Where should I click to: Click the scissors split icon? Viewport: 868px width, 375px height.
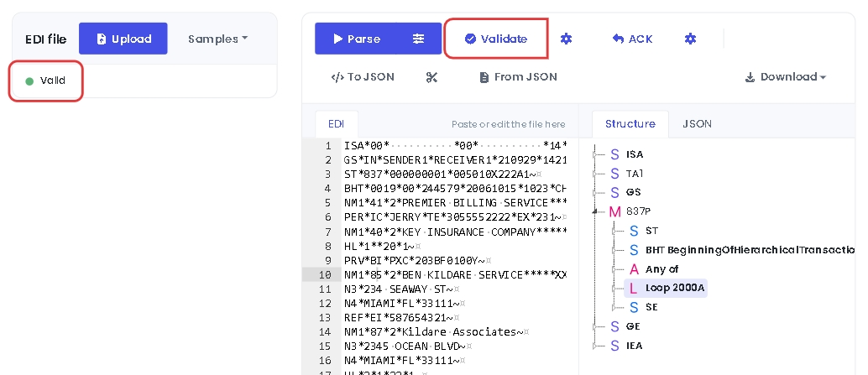pos(431,77)
